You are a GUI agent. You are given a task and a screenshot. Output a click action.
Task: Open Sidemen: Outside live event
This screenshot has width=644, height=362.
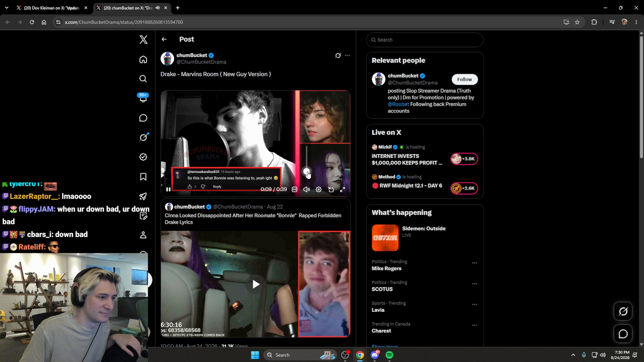click(x=425, y=238)
